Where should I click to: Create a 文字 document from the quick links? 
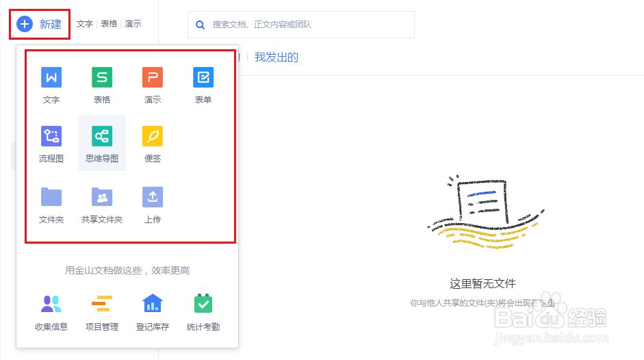[85, 24]
